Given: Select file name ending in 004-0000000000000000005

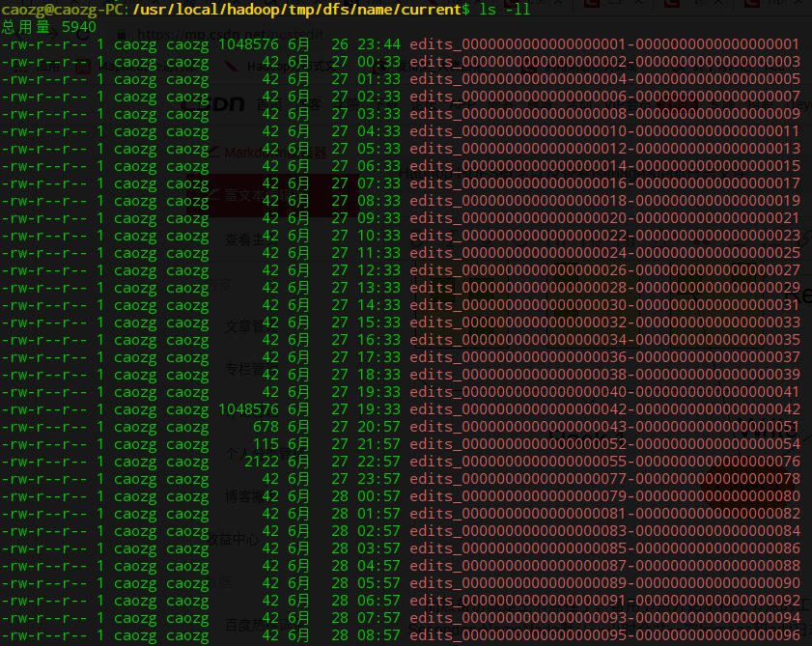Looking at the screenshot, I should pos(604,79).
